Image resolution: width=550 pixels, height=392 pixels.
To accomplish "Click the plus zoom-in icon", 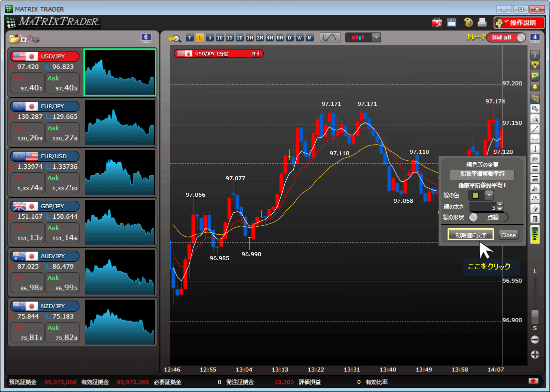I will coord(535,355).
